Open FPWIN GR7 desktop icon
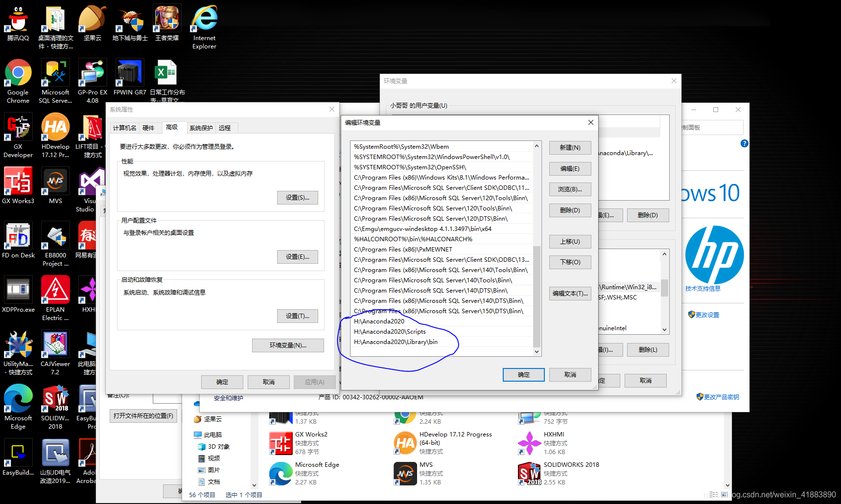The height and width of the screenshot is (504, 841). pos(130,77)
